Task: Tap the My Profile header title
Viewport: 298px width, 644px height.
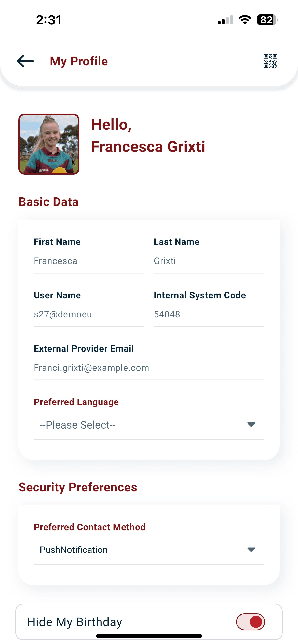Action: pyautogui.click(x=79, y=61)
